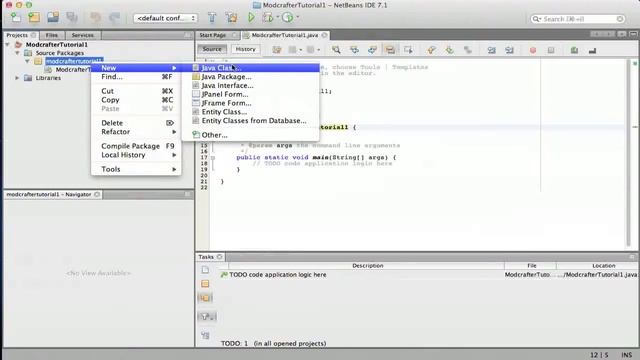Viewport: 640px width, 360px height.
Task: Open the Refactor submenu
Action: point(136,132)
